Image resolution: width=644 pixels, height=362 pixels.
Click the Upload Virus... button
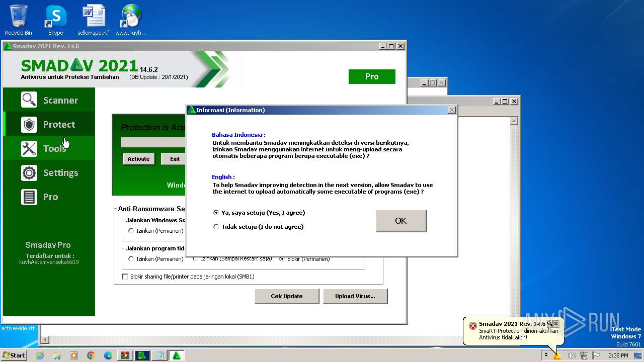(355, 296)
